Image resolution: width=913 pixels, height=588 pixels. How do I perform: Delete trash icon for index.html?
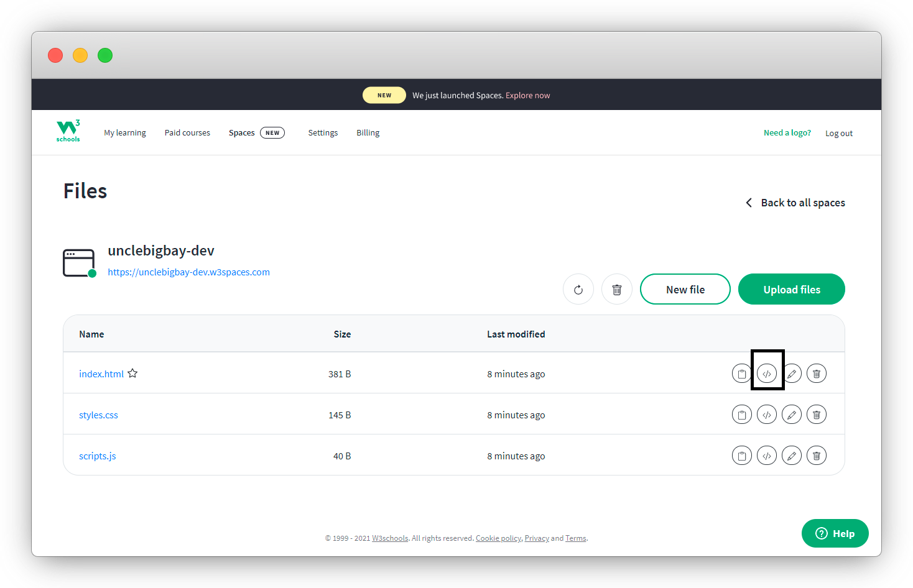817,374
